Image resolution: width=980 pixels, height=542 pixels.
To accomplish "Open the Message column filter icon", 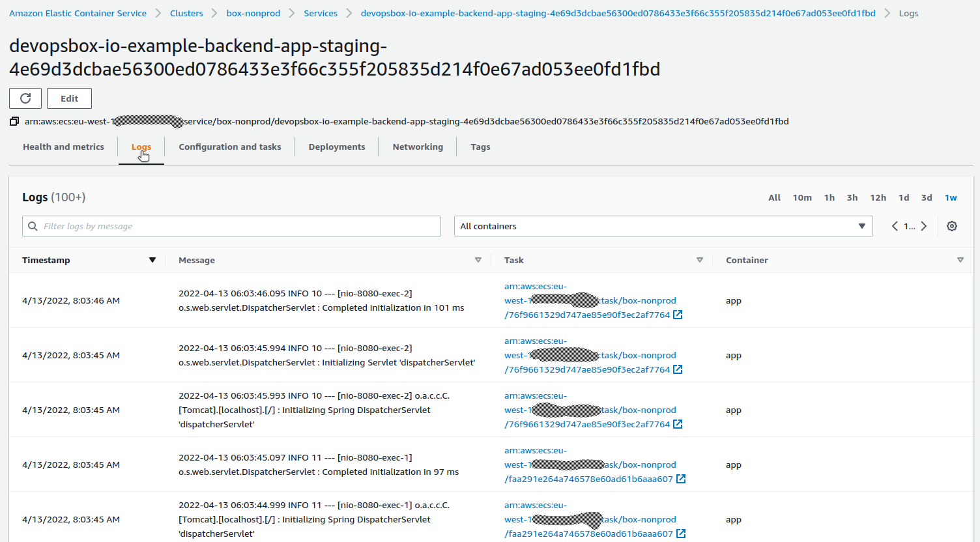I will [479, 260].
